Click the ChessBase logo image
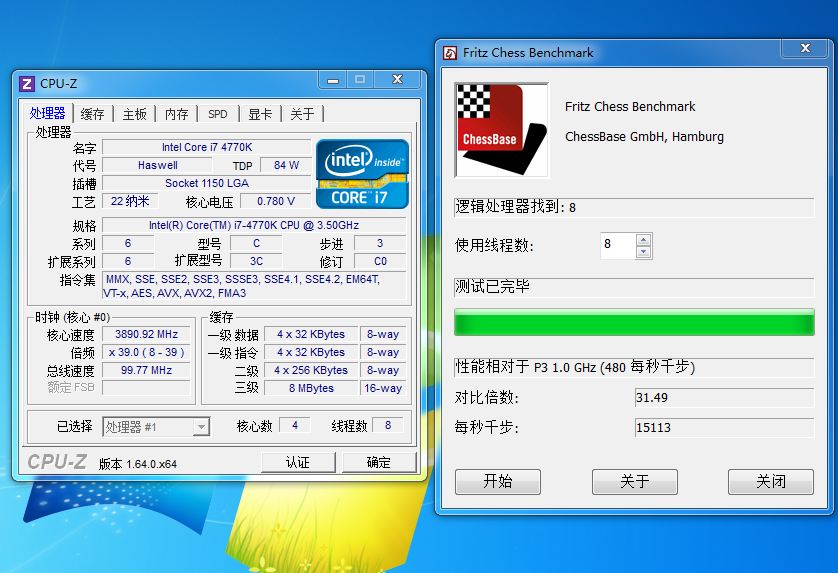The width and height of the screenshot is (838, 573). pyautogui.click(x=501, y=130)
